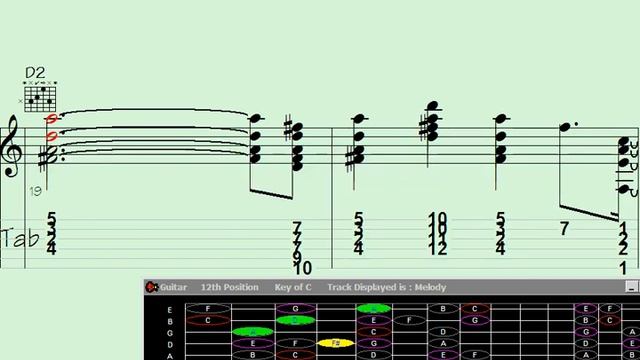Click the B string label
Viewport: 640px width, 360px height.
click(170, 322)
